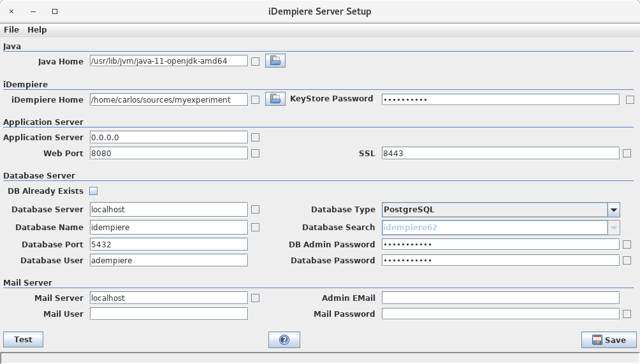
Task: Click the Java Home path field
Action: point(168,61)
